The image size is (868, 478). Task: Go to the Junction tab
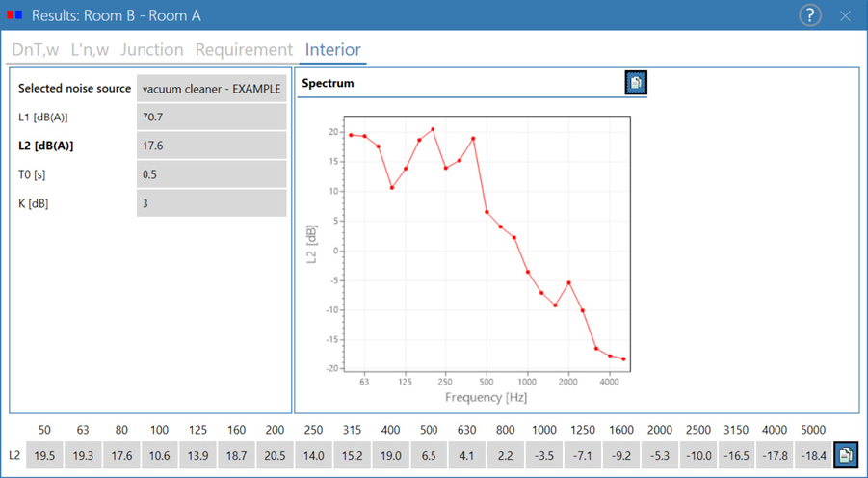click(x=151, y=50)
